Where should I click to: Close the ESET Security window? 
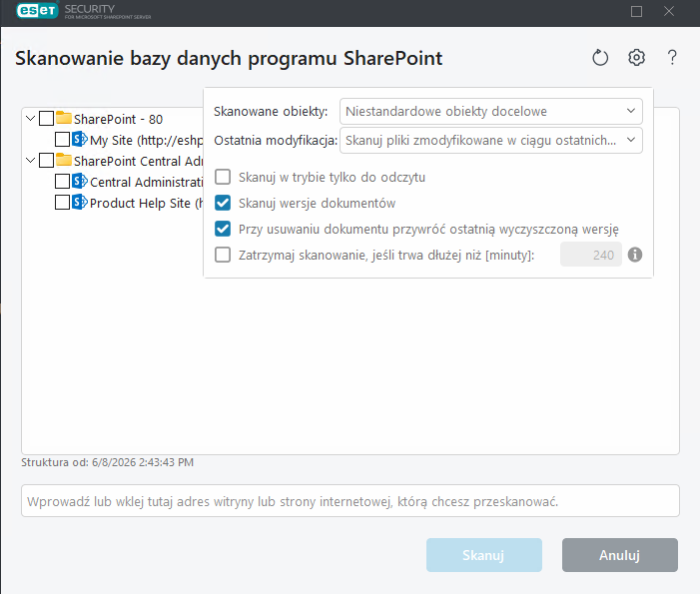tap(668, 11)
